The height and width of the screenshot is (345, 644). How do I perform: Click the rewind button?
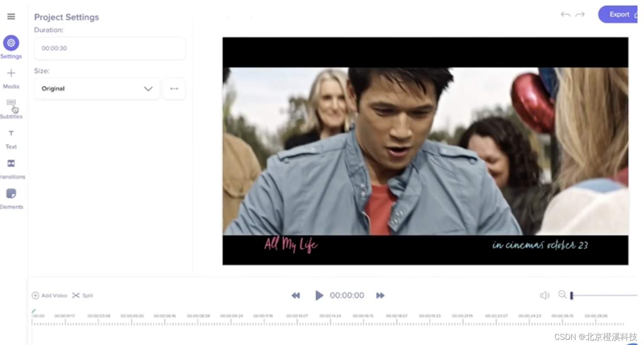(296, 296)
